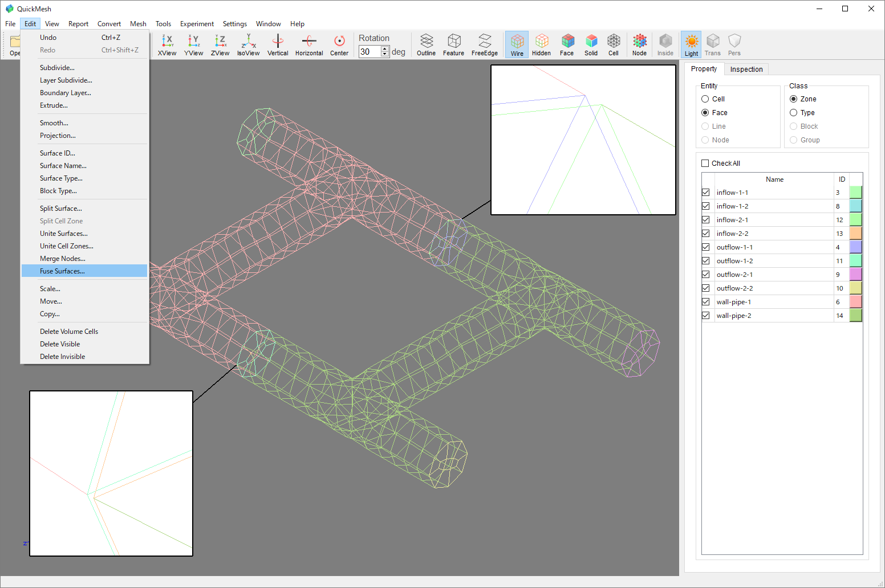Click the Center view icon

339,44
